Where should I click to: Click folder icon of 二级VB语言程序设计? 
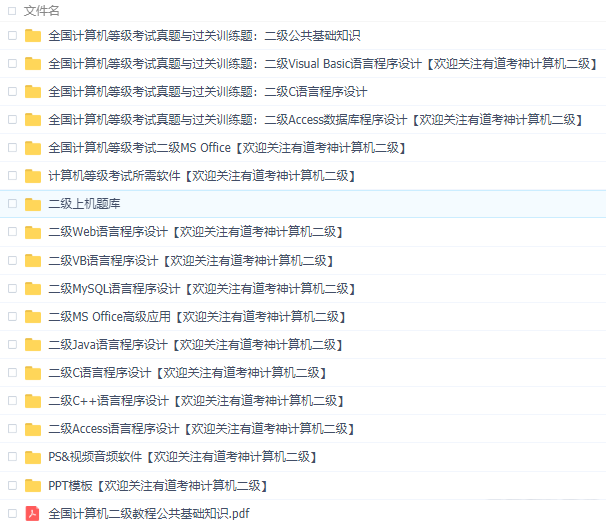coord(33,260)
